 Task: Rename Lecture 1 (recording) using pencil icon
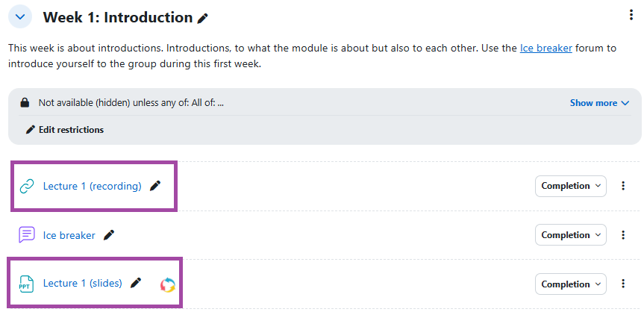[x=155, y=186]
